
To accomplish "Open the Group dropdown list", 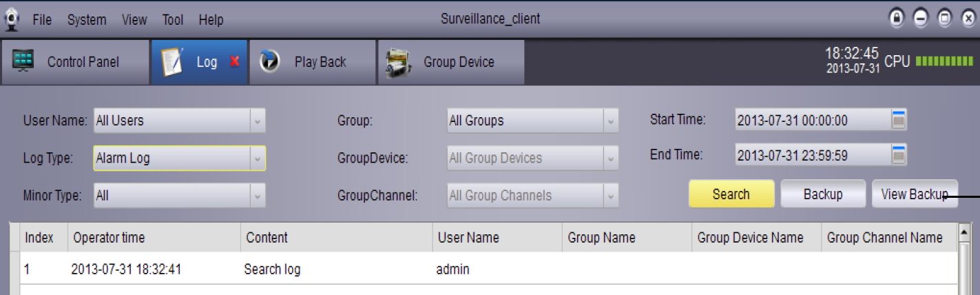I will [x=610, y=121].
